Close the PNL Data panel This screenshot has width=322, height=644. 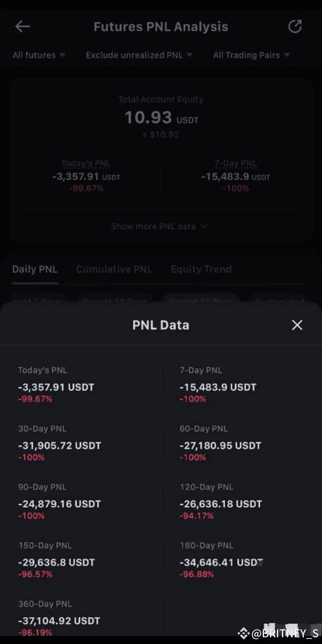(x=297, y=325)
